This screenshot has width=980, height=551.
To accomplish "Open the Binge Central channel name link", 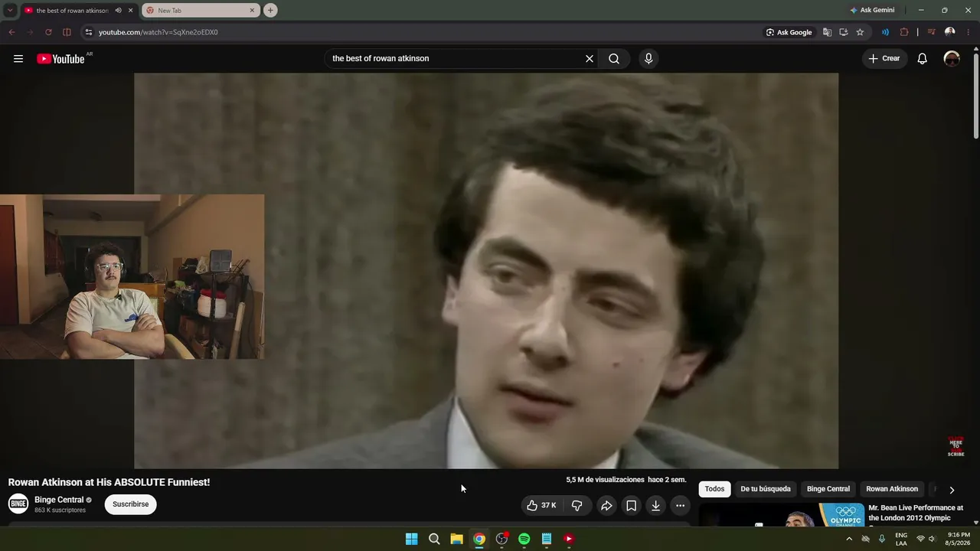I will pos(59,500).
